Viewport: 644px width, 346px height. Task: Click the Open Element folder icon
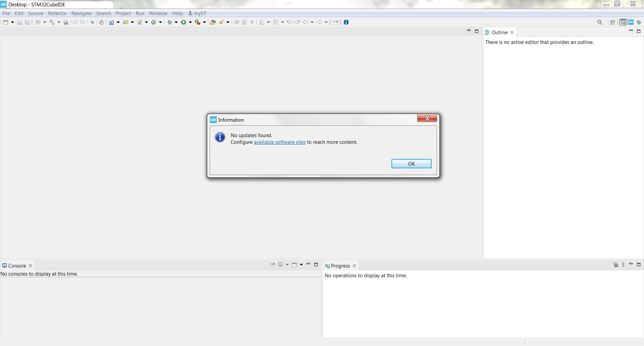tap(213, 22)
